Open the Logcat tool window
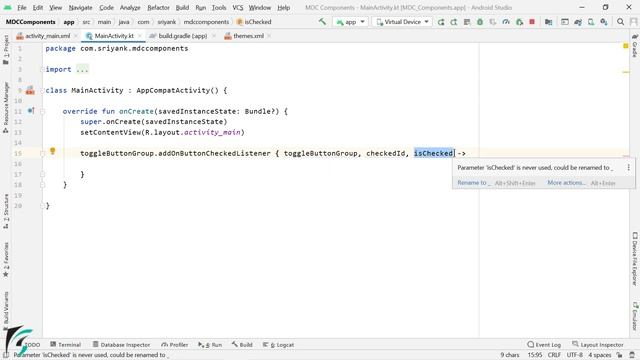640x360 pixels. click(278, 344)
